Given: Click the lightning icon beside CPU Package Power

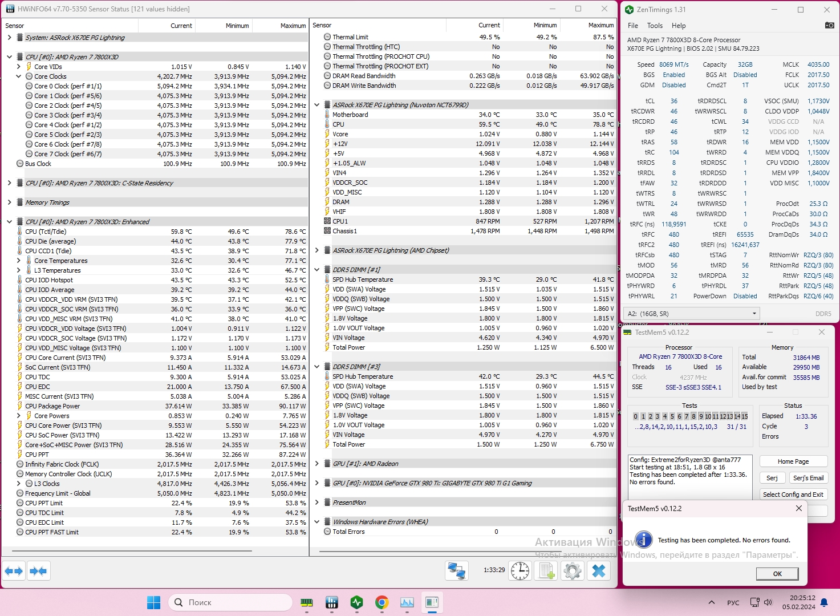Looking at the screenshot, I should click(20, 406).
